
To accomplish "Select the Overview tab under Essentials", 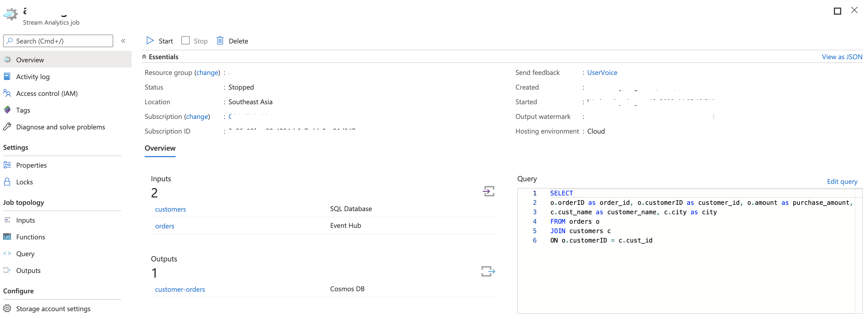I will pyautogui.click(x=160, y=148).
